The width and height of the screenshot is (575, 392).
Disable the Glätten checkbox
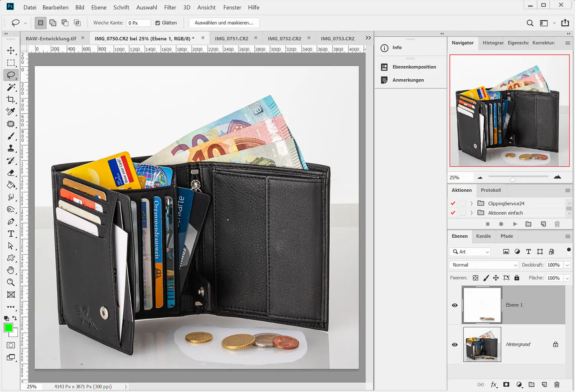coord(158,23)
